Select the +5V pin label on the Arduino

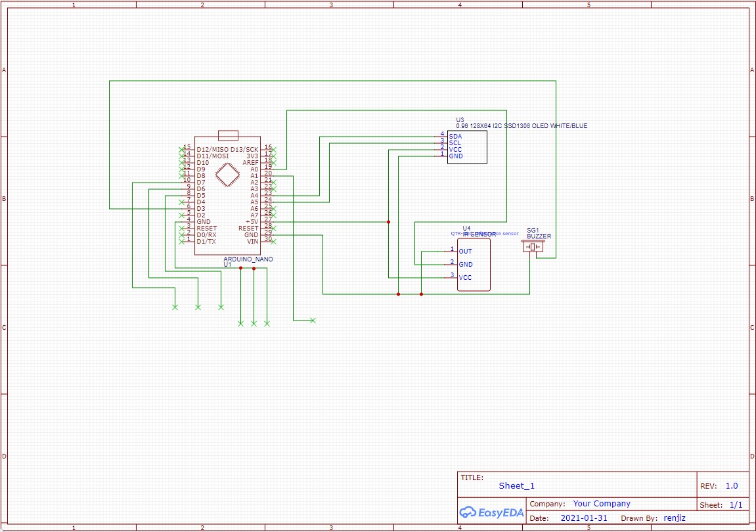point(252,222)
